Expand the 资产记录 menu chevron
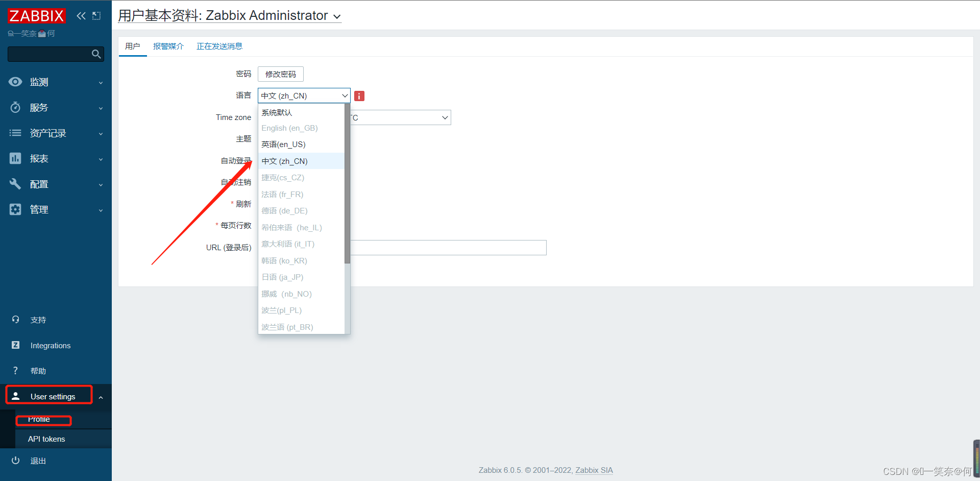This screenshot has width=980, height=481. tap(101, 134)
